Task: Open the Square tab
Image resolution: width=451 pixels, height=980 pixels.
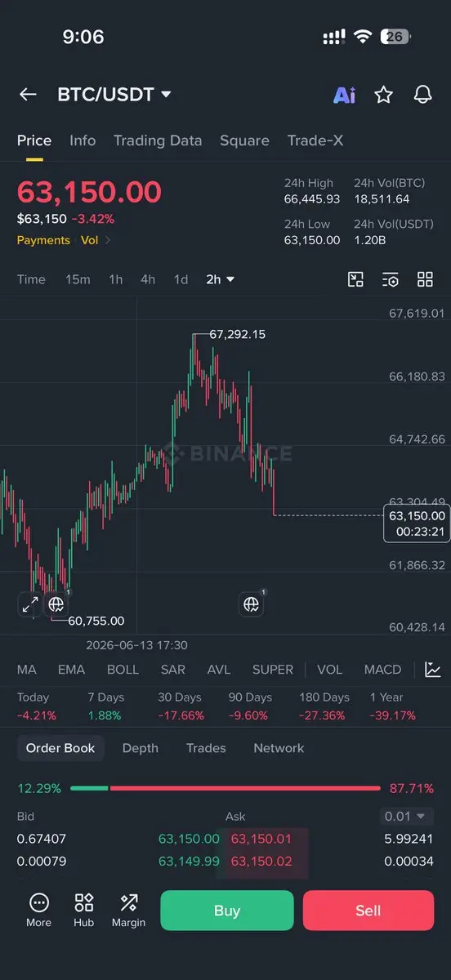Action: click(244, 140)
